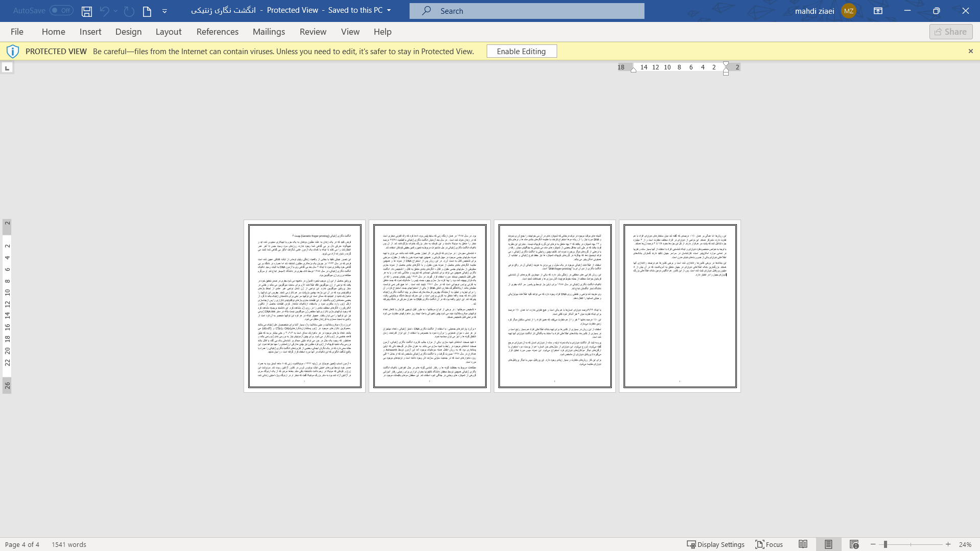Restore down the Word window
The height and width of the screenshot is (551, 980).
(x=936, y=11)
